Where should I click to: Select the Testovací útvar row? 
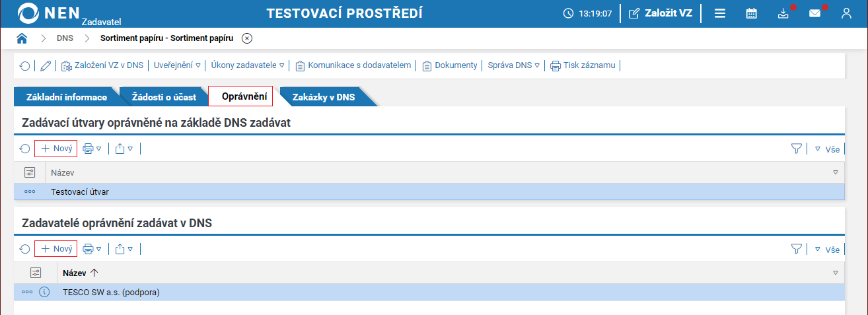point(430,192)
